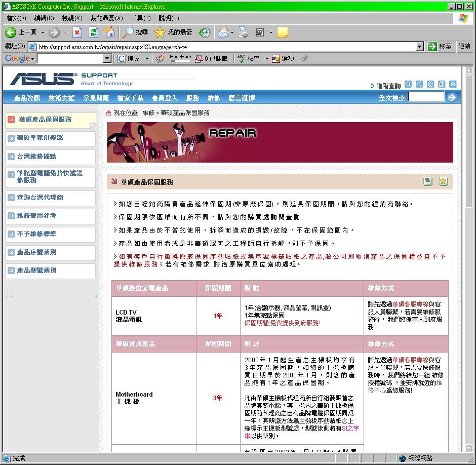
Task: Click the home icon in the breadcrumb
Action: pos(109,113)
